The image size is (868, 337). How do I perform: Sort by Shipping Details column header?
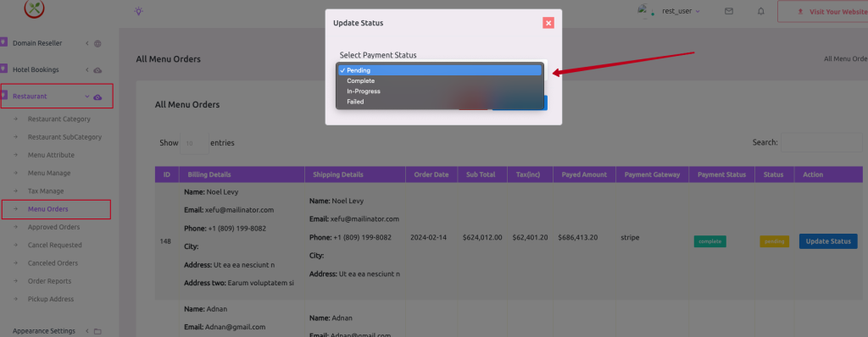[x=355, y=174]
